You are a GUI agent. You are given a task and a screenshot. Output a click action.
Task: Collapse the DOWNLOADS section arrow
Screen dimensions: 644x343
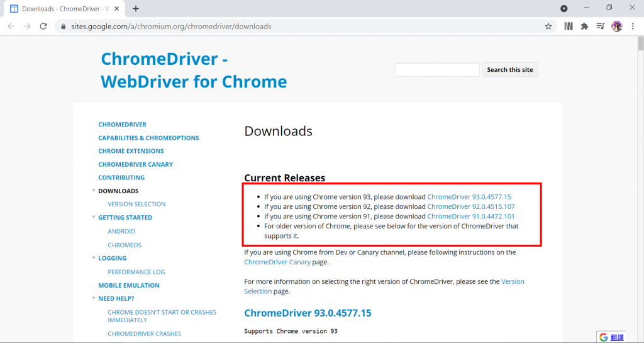click(94, 190)
